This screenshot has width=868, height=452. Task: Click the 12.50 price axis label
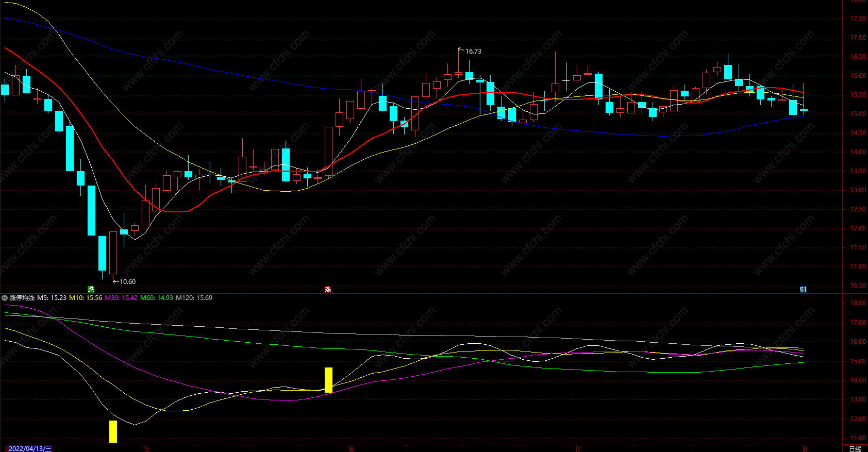click(858, 209)
